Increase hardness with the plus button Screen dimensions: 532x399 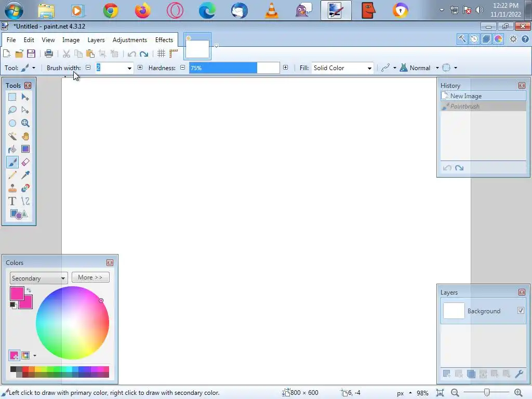coord(285,68)
